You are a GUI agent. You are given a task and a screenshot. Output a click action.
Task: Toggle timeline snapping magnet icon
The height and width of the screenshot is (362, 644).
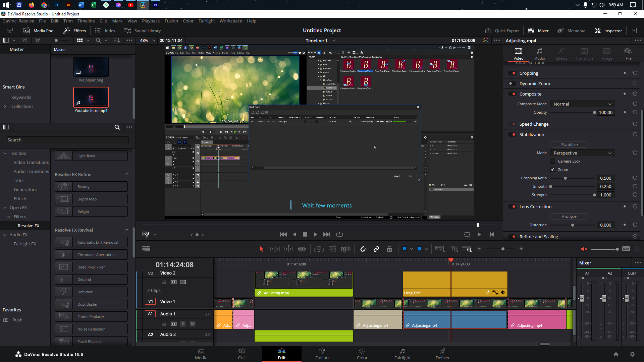click(x=363, y=249)
